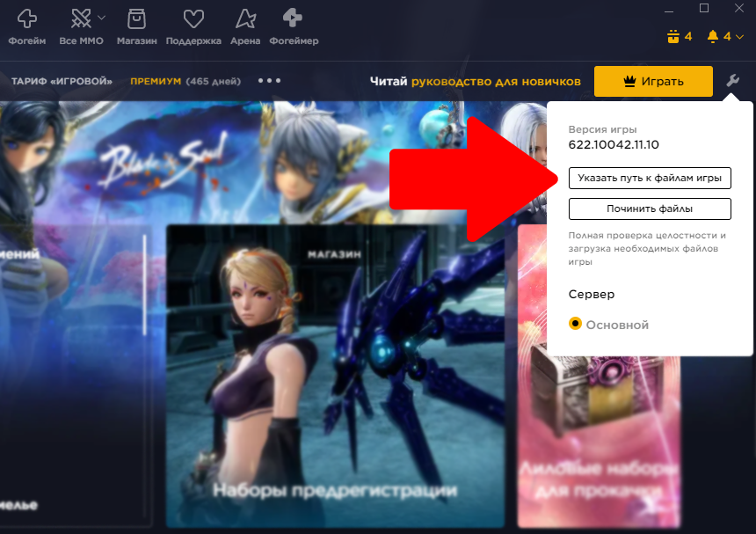Click the yellow Играть button
Viewport: 756px width, 534px height.
pyautogui.click(x=653, y=81)
